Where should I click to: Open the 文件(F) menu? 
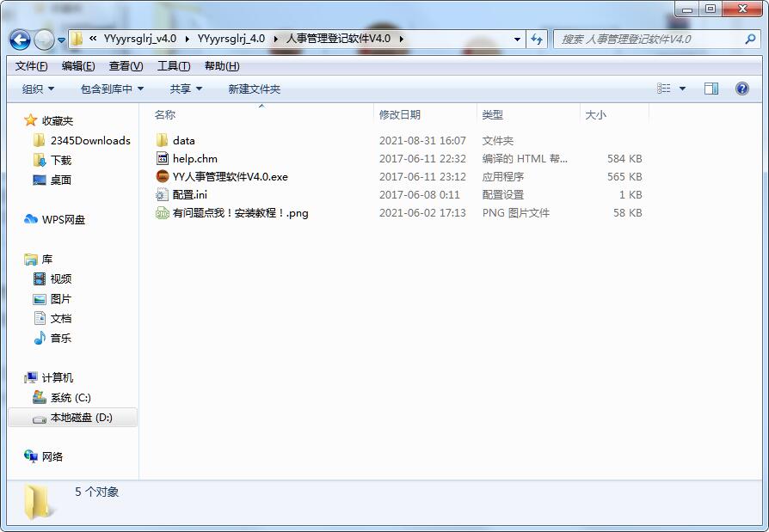[31, 66]
